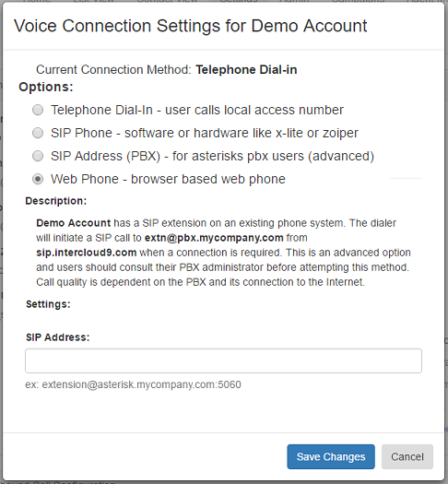This screenshot has height=484, width=448.
Task: Select the SIP Address (PBX) radio button
Action: (38, 156)
